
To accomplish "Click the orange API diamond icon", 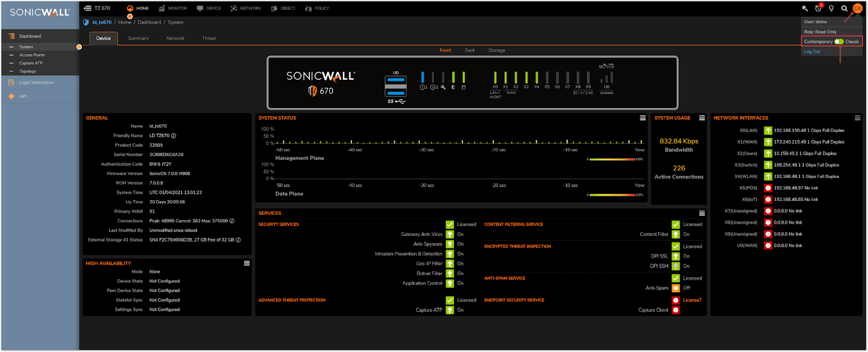I will pyautogui.click(x=11, y=97).
